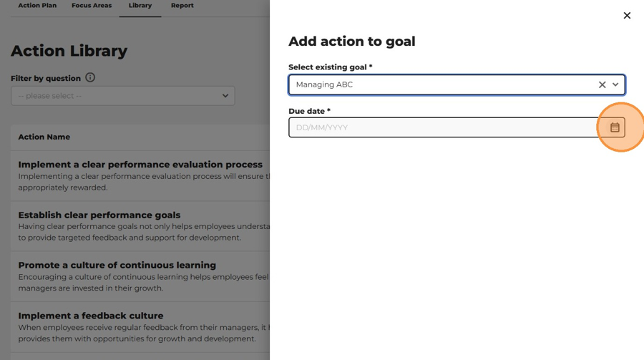Click into the DD/MM/YYYY due date field
The height and width of the screenshot is (360, 644).
(443, 127)
